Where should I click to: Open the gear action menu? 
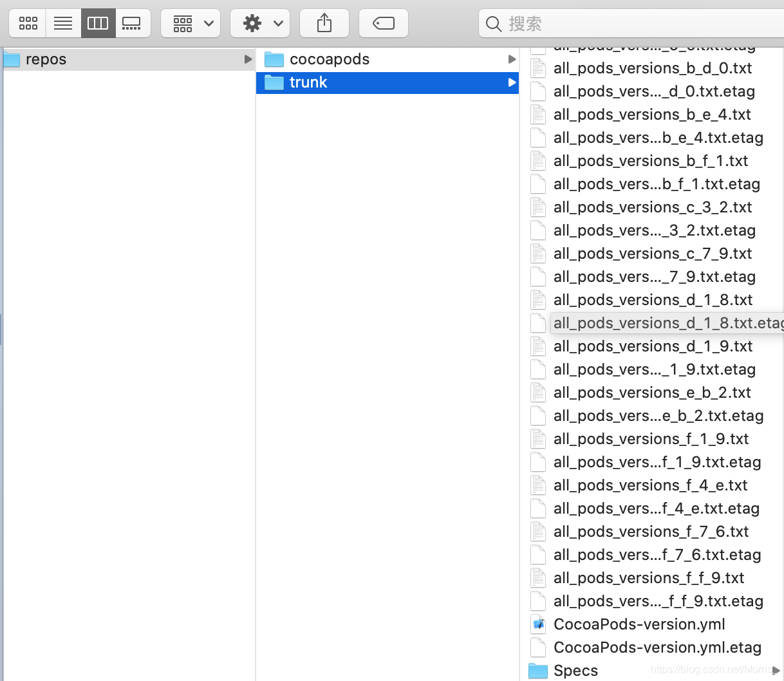[260, 24]
